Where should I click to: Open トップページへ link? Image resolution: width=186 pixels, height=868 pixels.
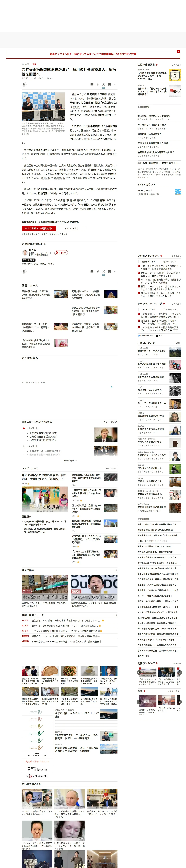[x=111, y=468]
